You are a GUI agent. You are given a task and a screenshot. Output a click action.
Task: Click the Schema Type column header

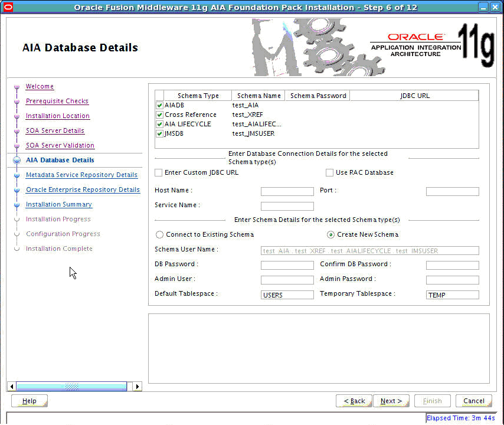198,96
